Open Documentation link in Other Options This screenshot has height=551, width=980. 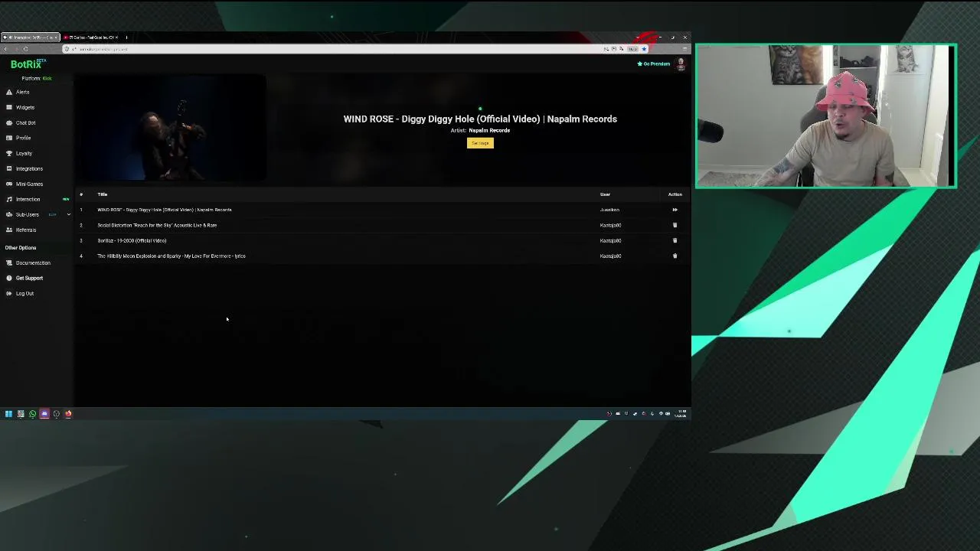point(33,262)
